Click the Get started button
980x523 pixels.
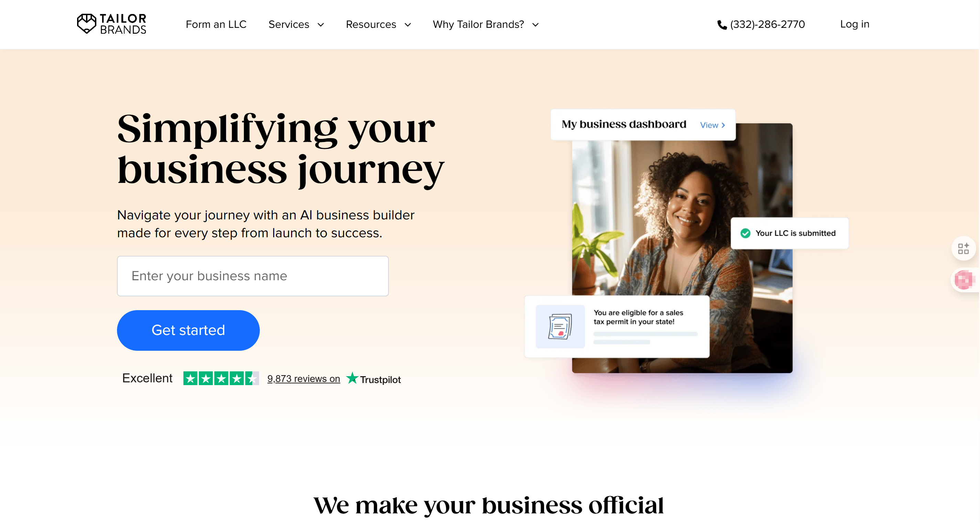(x=188, y=330)
